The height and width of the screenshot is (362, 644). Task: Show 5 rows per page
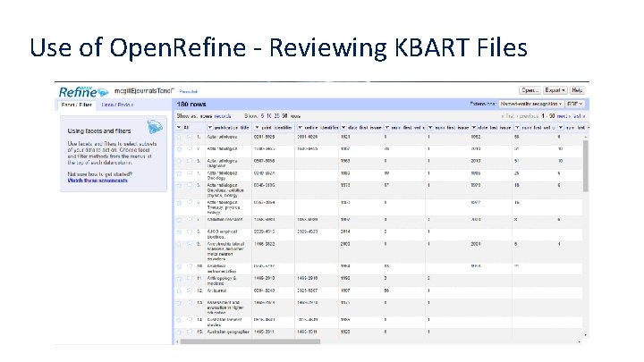click(x=262, y=116)
